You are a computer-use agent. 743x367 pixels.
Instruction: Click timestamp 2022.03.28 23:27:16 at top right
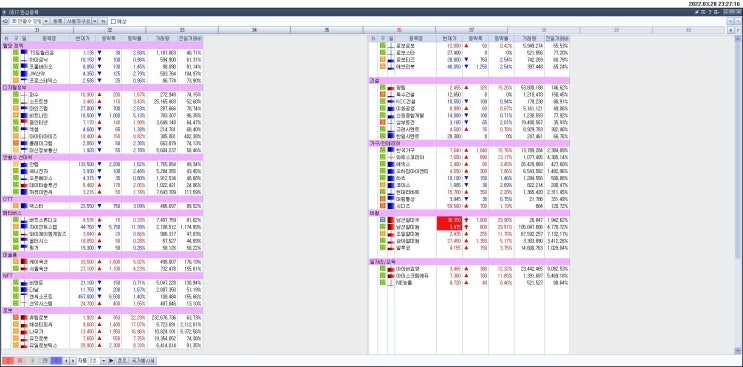[x=714, y=3]
